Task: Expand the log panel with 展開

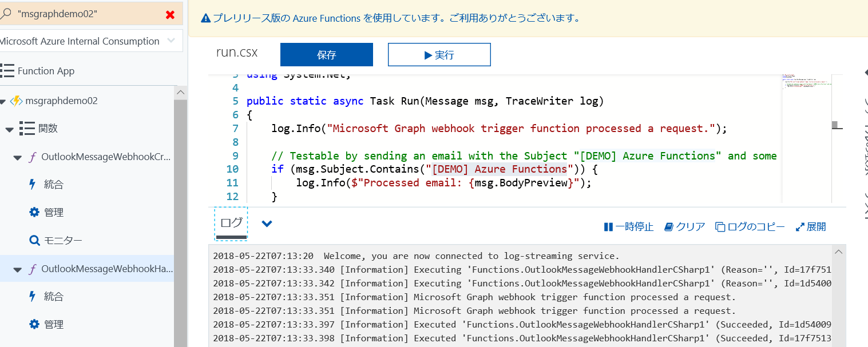Action: pos(811,226)
